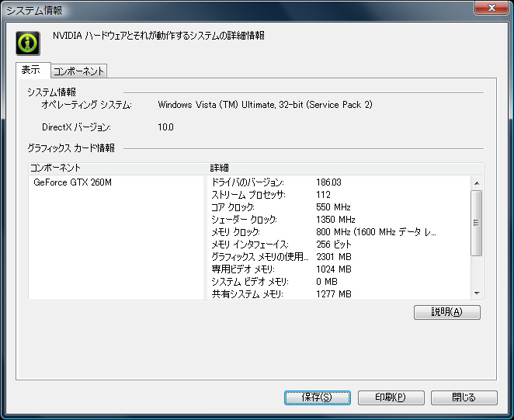Click the 550 MHz core clock value
Viewport: 514px width, 420px height.
click(333, 207)
